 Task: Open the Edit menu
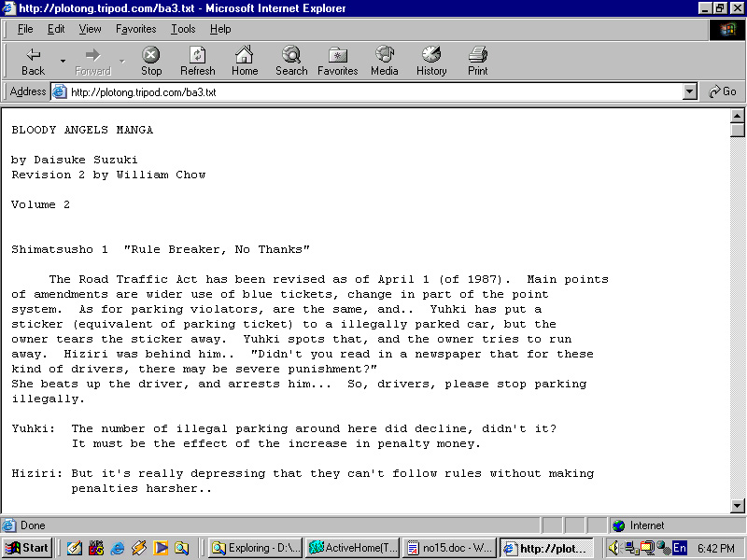pos(56,29)
